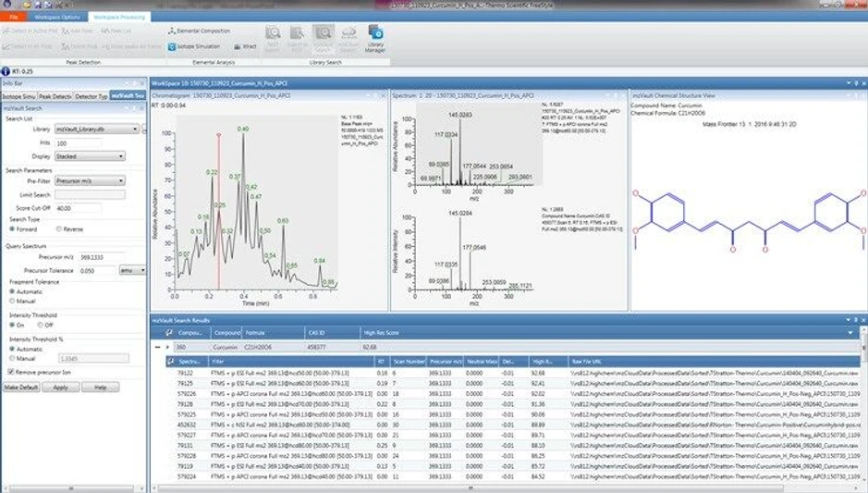Sort by the CAS ID column header
This screenshot has width=868, height=493.
(317, 333)
